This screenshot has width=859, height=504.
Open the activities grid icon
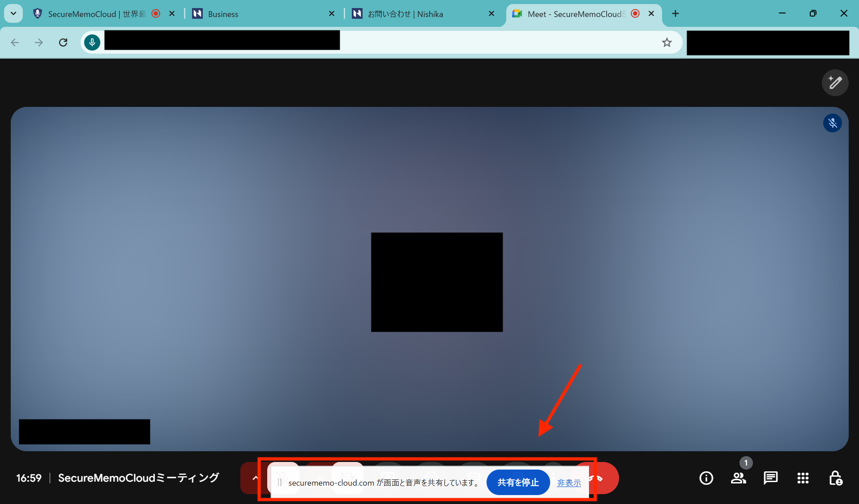(803, 478)
